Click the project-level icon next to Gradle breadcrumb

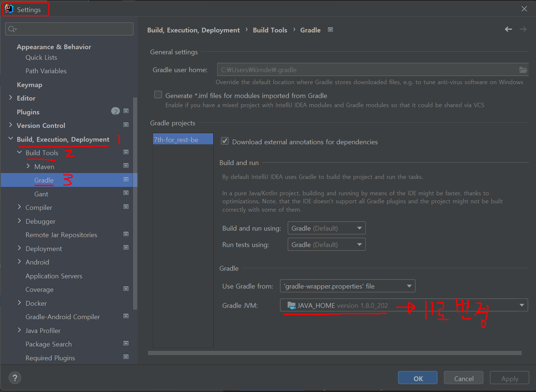330,30
